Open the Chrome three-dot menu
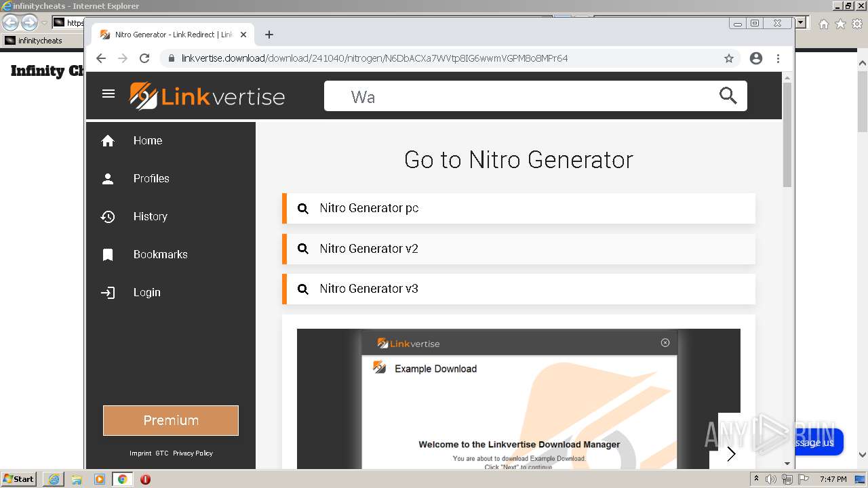 click(x=778, y=58)
